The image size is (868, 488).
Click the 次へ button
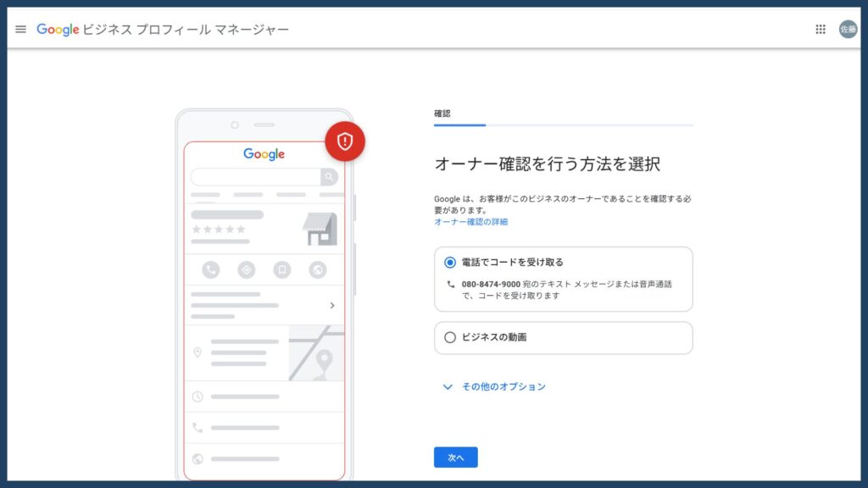(x=455, y=457)
